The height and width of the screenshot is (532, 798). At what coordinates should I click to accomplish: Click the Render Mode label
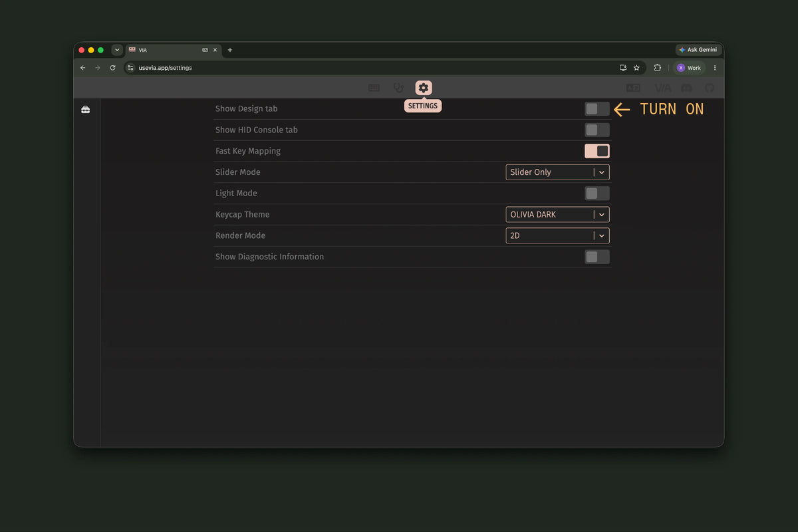(x=240, y=235)
